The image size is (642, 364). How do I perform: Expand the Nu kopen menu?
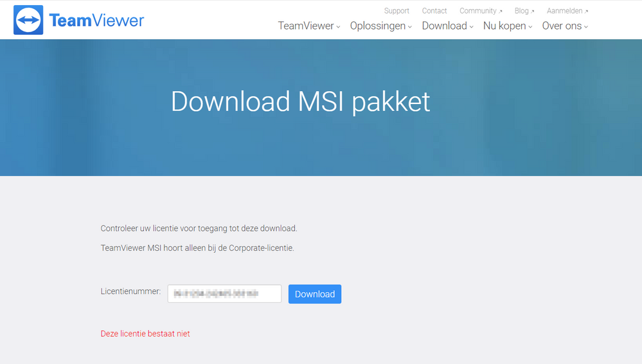(508, 26)
